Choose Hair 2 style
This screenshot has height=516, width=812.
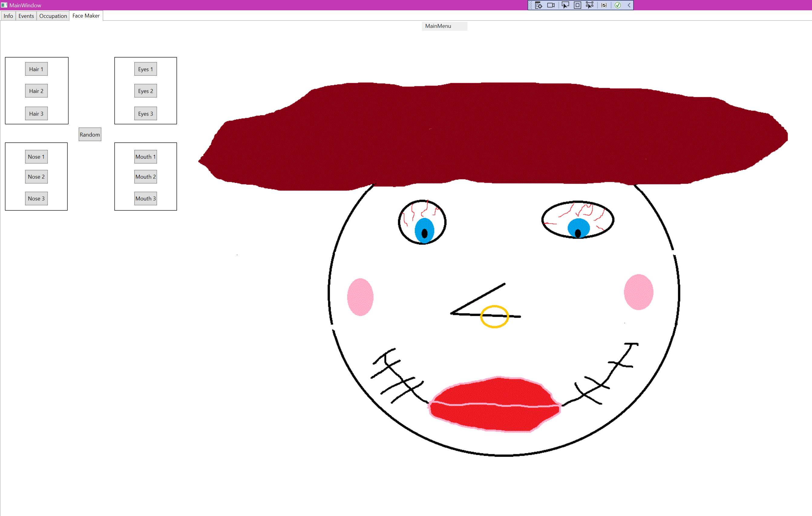click(36, 91)
